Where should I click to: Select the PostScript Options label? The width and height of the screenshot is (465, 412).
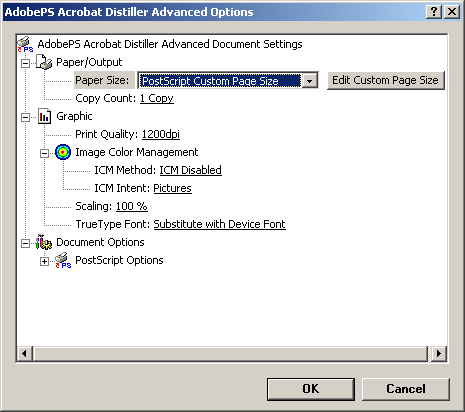click(119, 260)
